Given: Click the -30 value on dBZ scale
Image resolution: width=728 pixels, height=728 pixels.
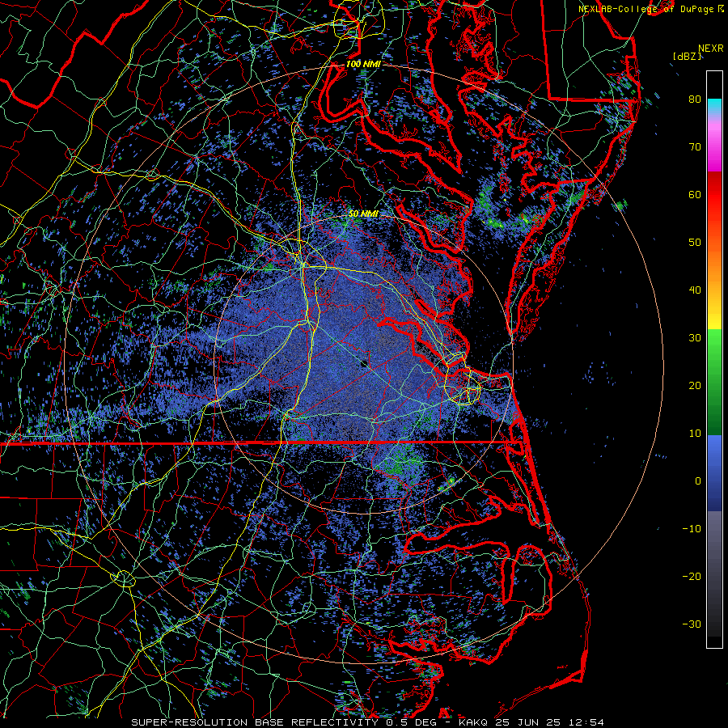Looking at the screenshot, I should pos(692,624).
